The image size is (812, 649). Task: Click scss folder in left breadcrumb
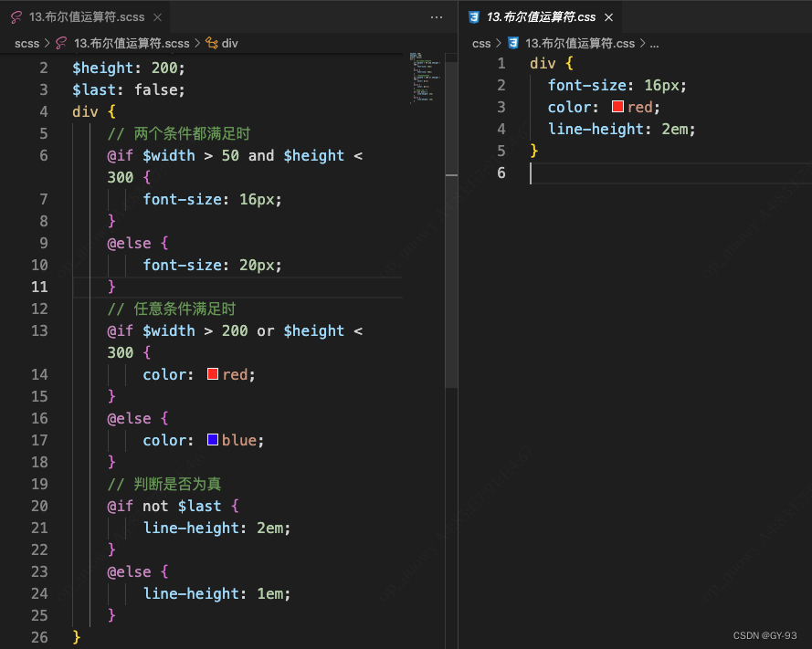[26, 44]
